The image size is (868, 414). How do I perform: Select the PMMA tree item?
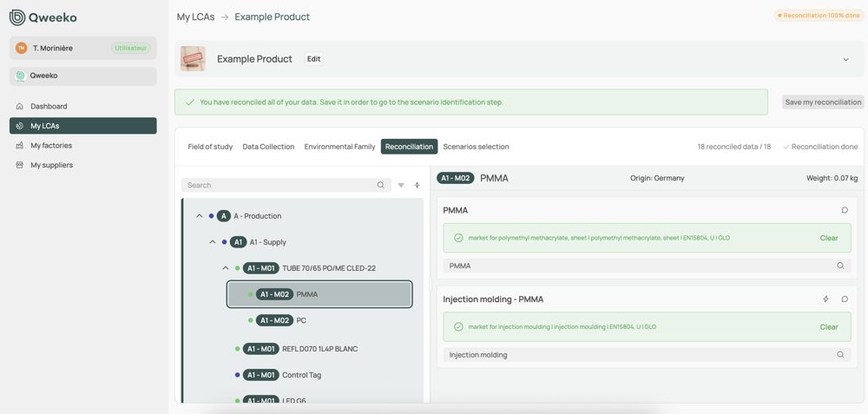(319, 294)
